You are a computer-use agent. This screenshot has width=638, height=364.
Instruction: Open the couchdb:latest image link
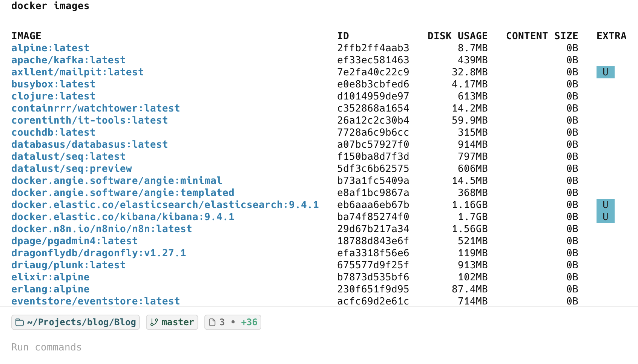pyautogui.click(x=54, y=133)
